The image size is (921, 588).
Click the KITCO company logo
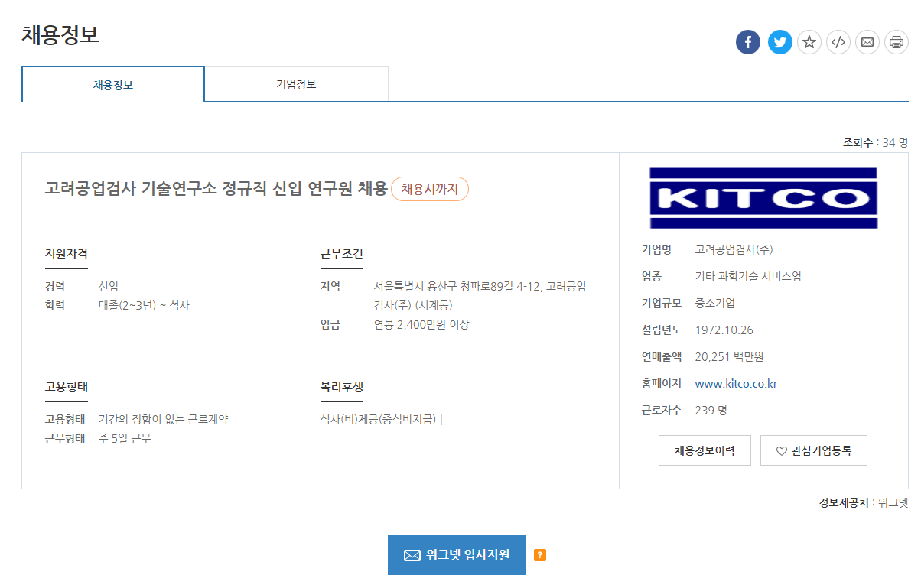click(x=763, y=197)
